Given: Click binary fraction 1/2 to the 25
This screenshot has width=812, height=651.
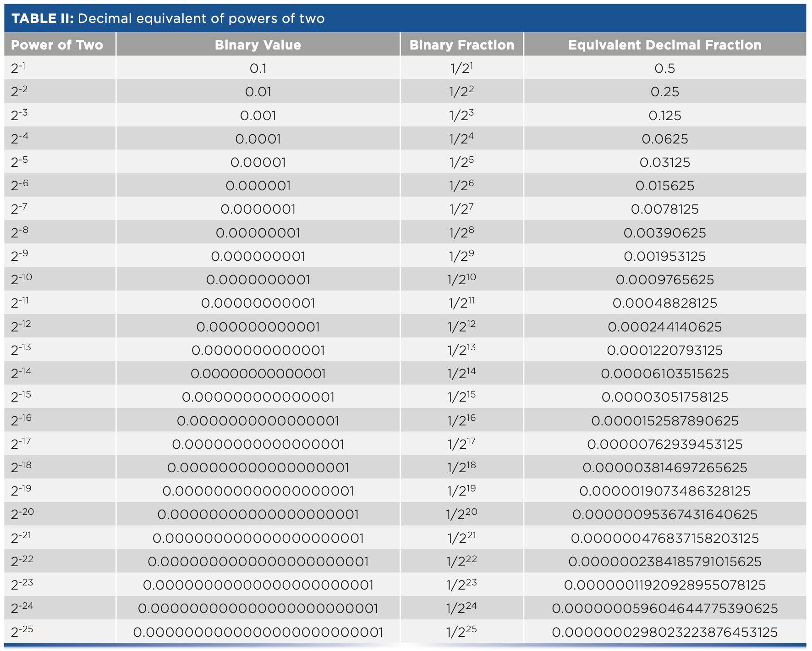Looking at the screenshot, I should [461, 632].
